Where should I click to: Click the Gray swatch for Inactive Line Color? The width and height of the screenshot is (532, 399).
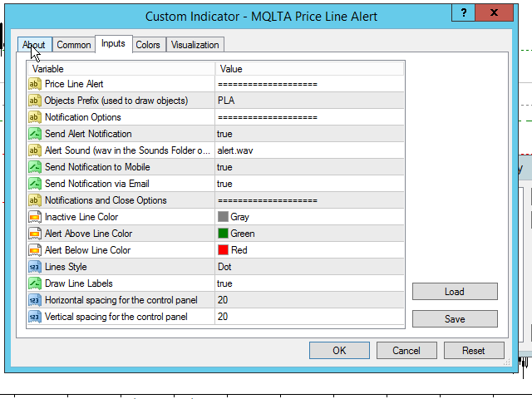pos(223,216)
